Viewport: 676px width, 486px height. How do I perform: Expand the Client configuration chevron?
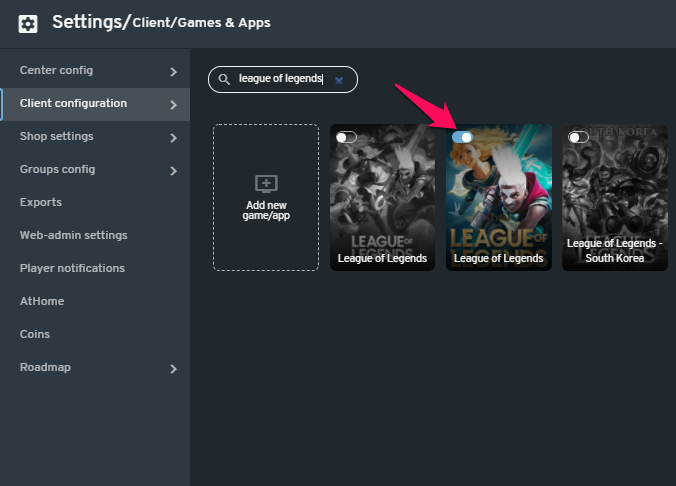click(x=173, y=105)
